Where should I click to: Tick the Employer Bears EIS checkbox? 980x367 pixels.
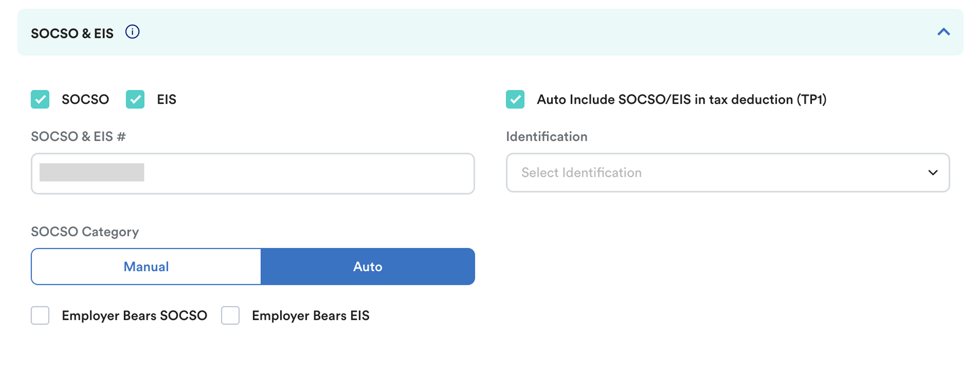point(230,315)
